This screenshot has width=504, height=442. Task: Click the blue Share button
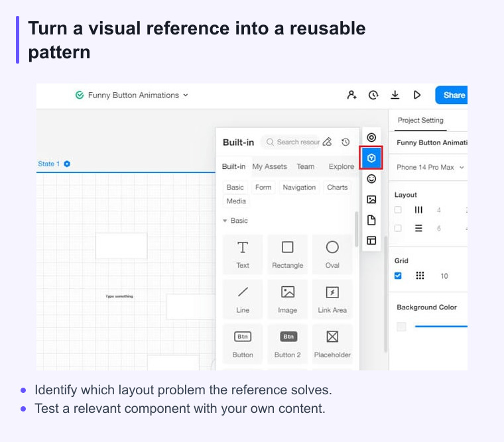click(452, 95)
